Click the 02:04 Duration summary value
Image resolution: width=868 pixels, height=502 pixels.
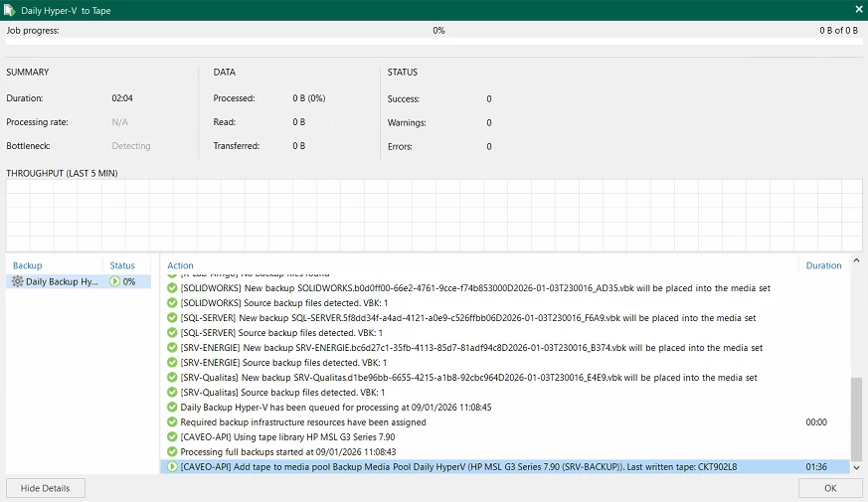coord(122,98)
